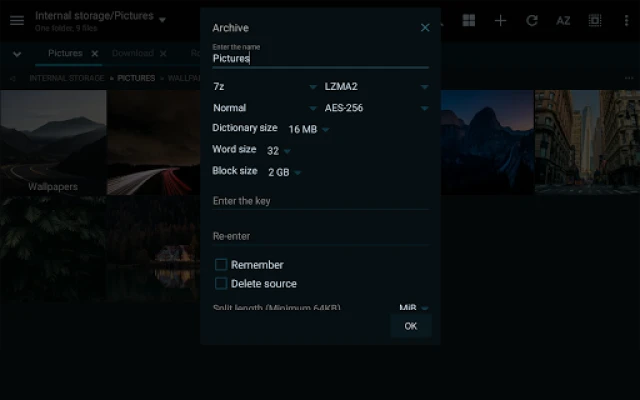Switch to grid view layout icon
Image resolution: width=640 pixels, height=400 pixels.
tap(469, 20)
